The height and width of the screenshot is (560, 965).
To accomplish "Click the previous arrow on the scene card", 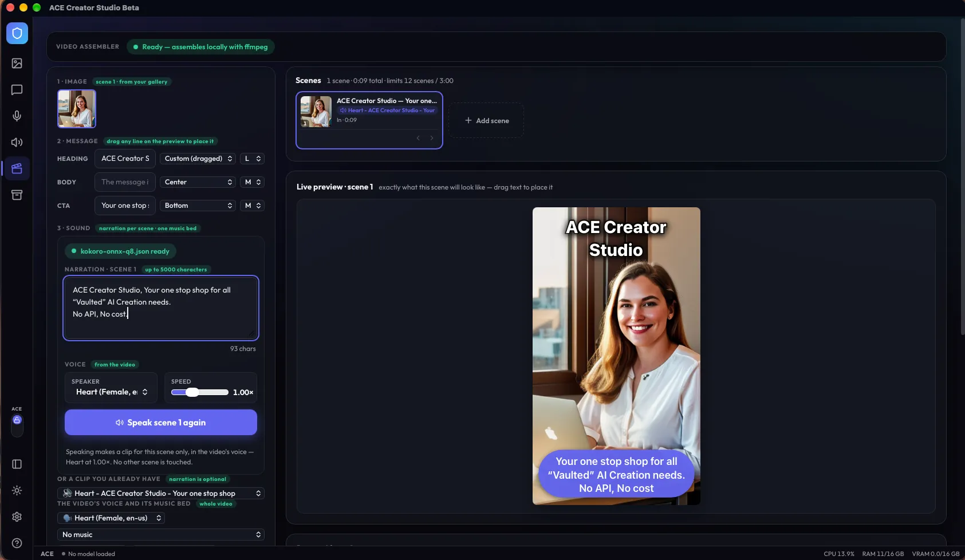I will [x=418, y=138].
